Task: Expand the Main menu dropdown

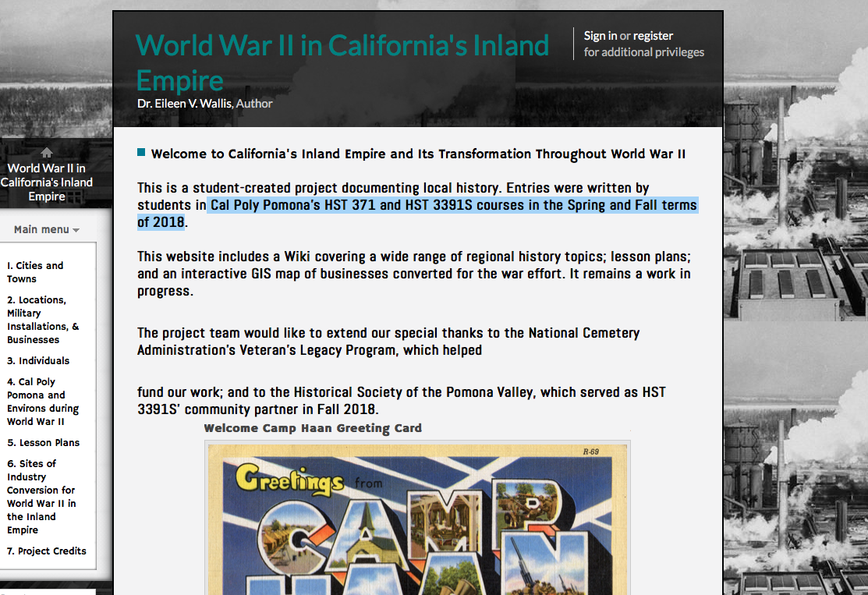Action: click(x=47, y=229)
